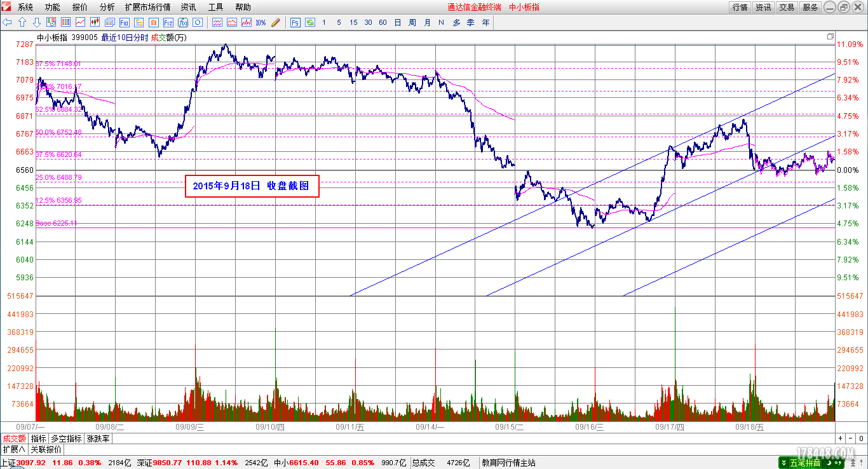The image size is (868, 469).
Task: Select the pencil drawing tool icon
Action: pyautogui.click(x=276, y=22)
